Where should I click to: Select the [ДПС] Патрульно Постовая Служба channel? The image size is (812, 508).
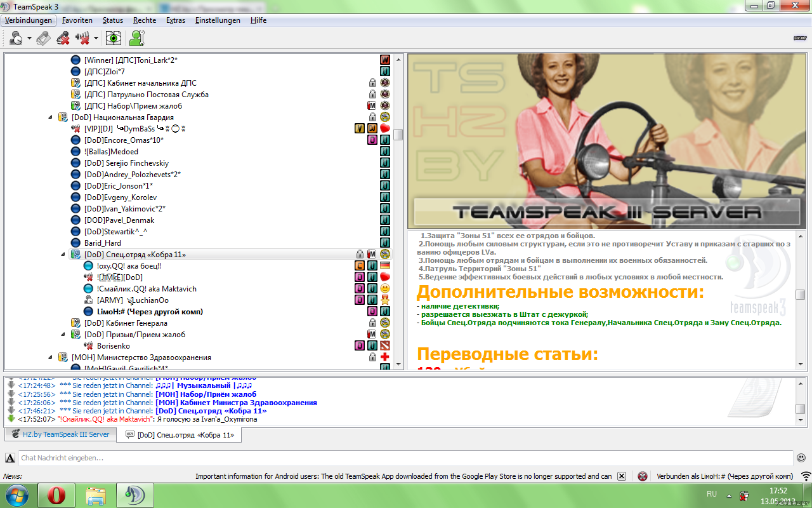pyautogui.click(x=146, y=95)
